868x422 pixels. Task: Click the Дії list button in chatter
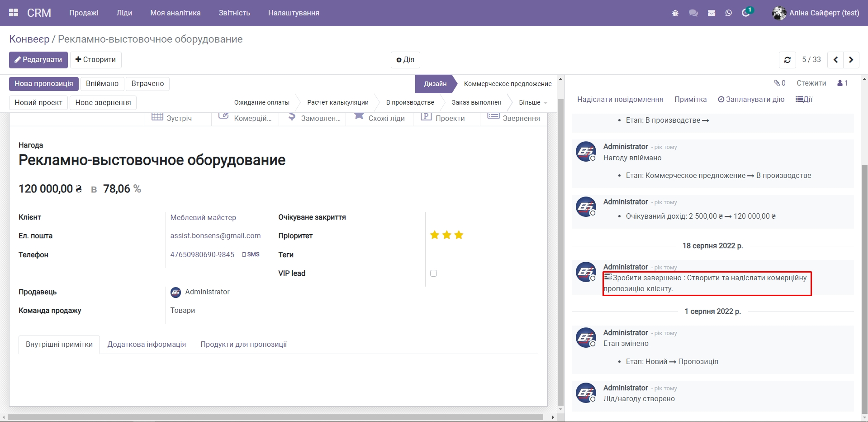click(804, 100)
